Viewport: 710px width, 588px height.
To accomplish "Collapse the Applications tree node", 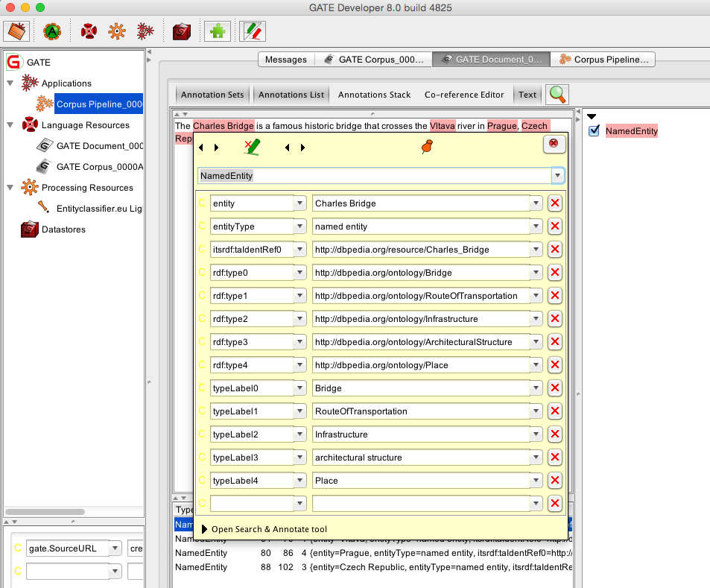I will 10,83.
